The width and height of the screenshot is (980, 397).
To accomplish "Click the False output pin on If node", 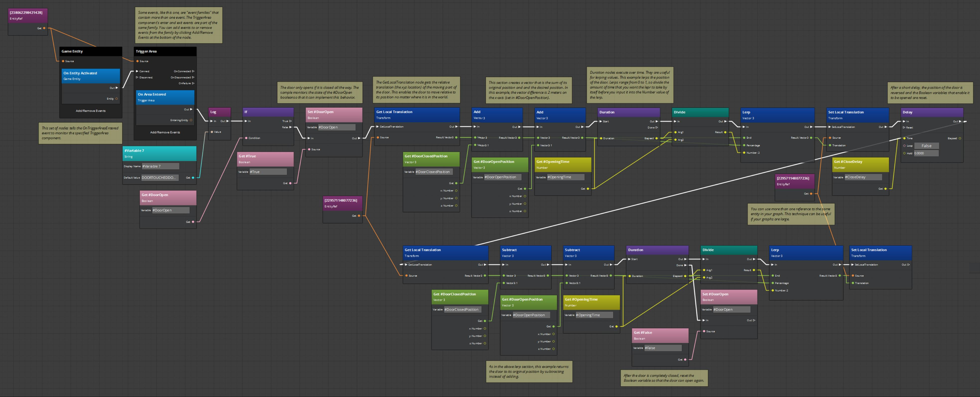I will tap(291, 127).
